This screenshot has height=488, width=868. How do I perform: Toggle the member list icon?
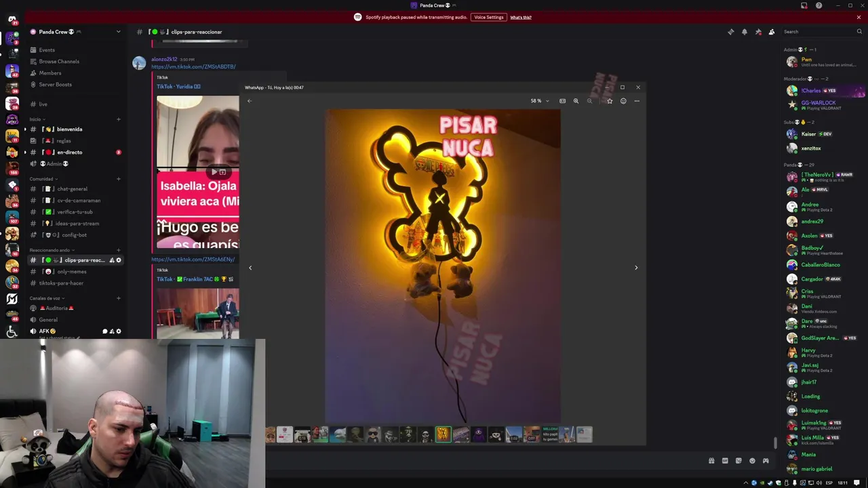point(772,32)
